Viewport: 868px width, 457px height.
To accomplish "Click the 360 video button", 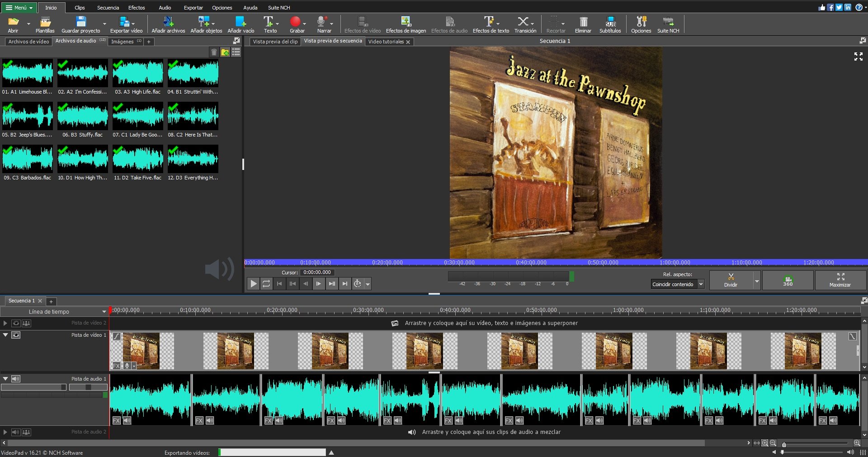I will 788,281.
